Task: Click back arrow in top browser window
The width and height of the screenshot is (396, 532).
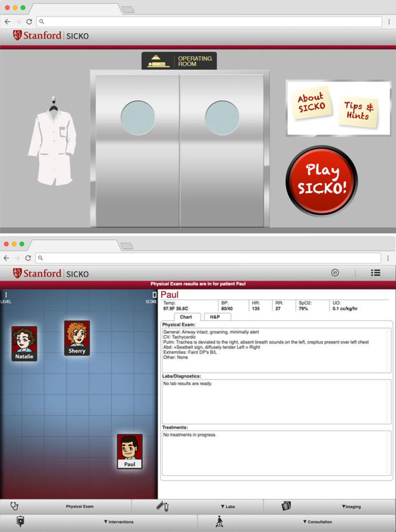Action: tap(7, 22)
